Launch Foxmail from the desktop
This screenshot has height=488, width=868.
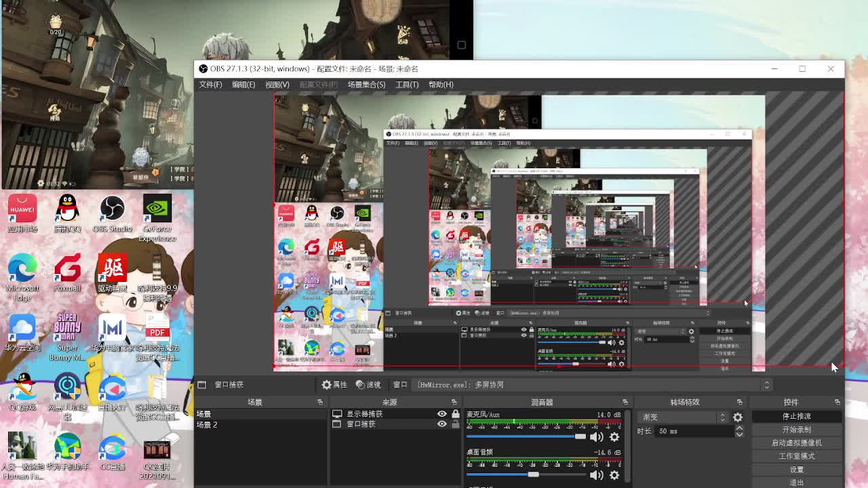[67, 273]
